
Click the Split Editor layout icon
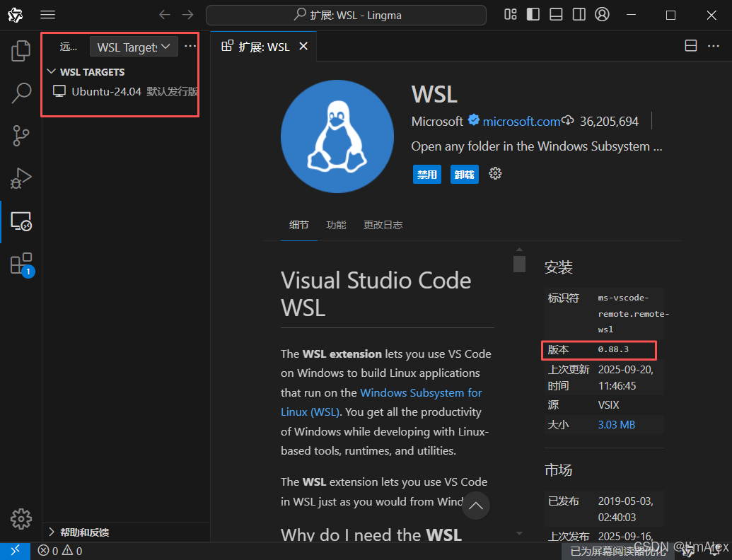pyautogui.click(x=691, y=46)
